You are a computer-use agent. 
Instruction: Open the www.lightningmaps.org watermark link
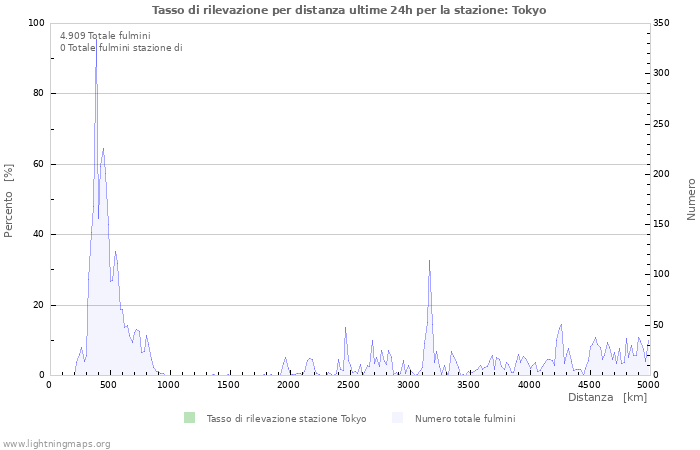[56, 443]
